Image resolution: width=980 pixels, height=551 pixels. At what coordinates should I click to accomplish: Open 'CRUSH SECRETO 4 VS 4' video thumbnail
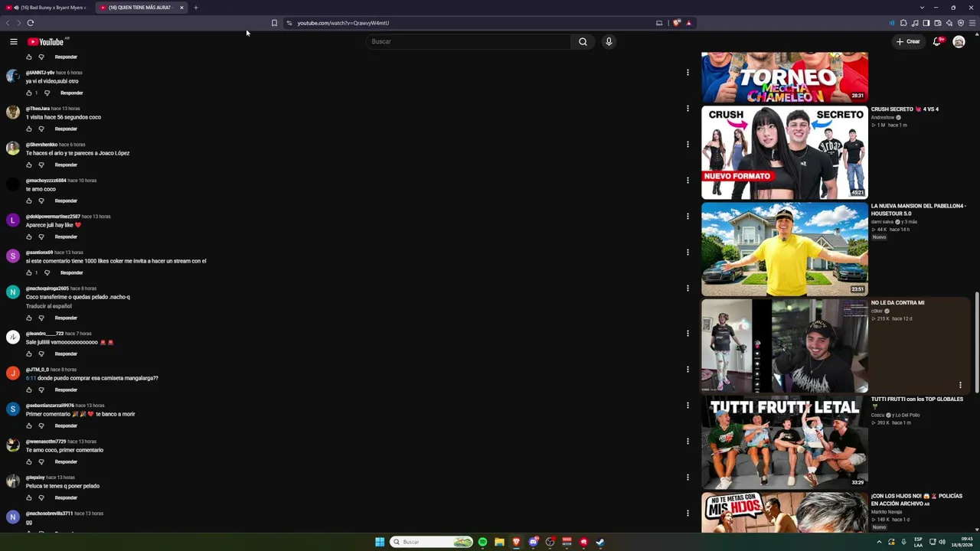click(x=785, y=152)
